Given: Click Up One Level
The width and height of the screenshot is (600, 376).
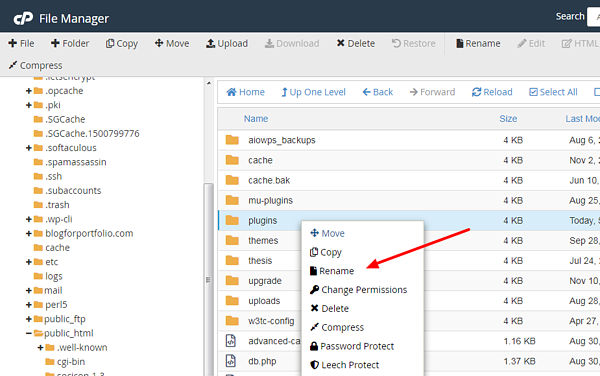Looking at the screenshot, I should (x=313, y=92).
